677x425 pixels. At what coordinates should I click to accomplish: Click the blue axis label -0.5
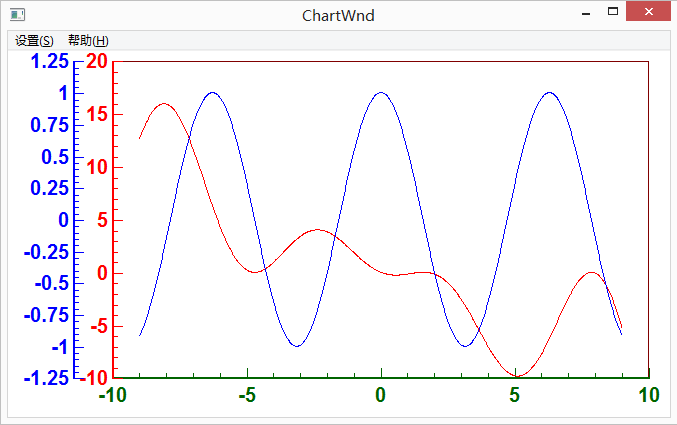coord(52,284)
